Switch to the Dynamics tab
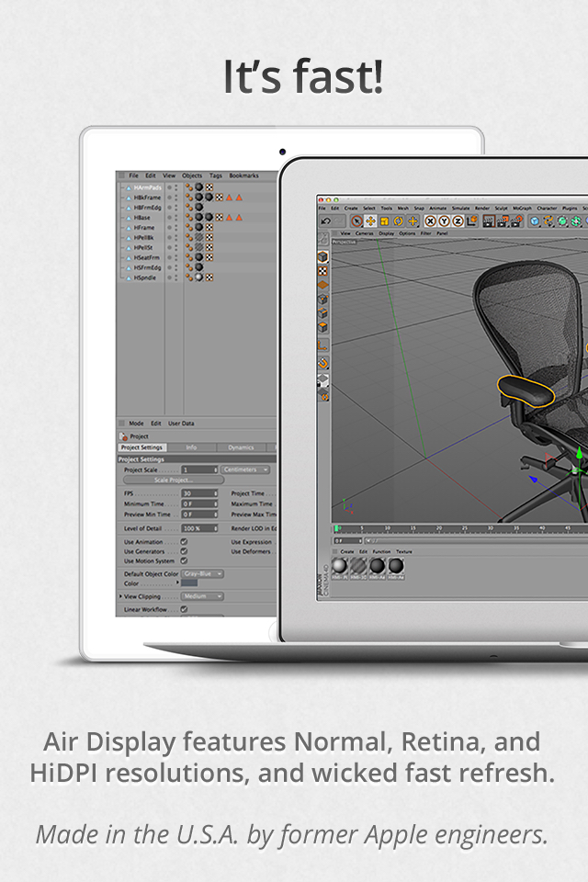The height and width of the screenshot is (882, 588). point(241,447)
